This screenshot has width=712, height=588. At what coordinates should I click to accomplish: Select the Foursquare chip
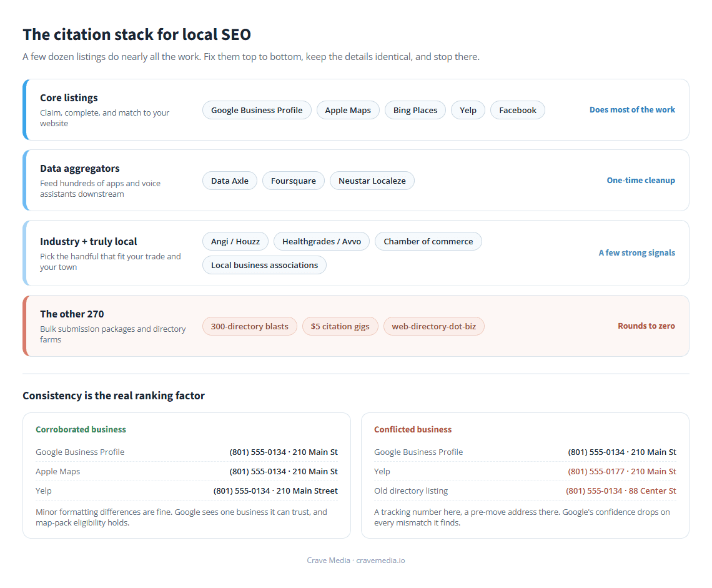pyautogui.click(x=294, y=181)
